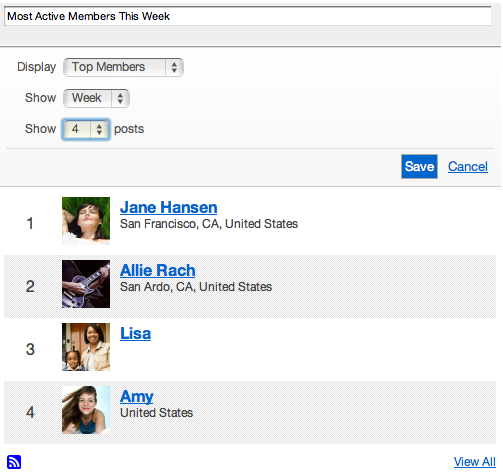Click the text 'San Ardo, CA, United States'
The width and height of the screenshot is (503, 474).
(196, 287)
